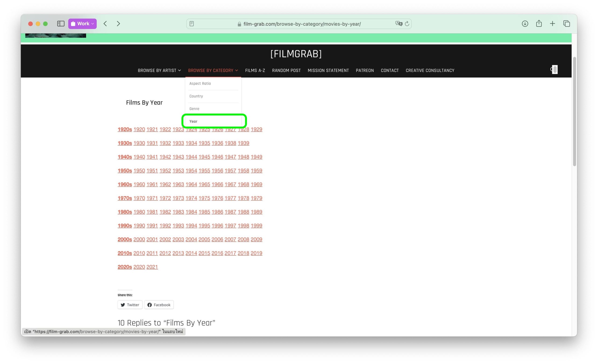Select Country from the category dropdown
Image resolution: width=598 pixels, height=364 pixels.
tap(196, 96)
